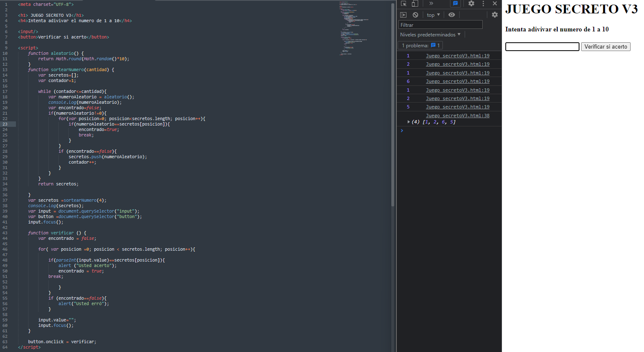This screenshot has width=644, height=352.
Task: Show the console sidebar panel
Action: click(x=403, y=15)
